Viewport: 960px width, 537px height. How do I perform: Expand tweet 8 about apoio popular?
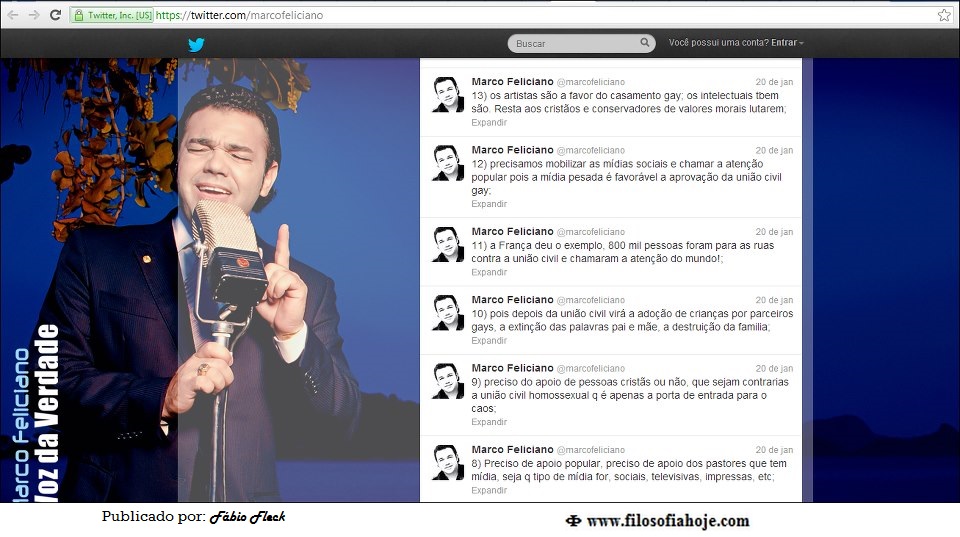coord(489,491)
